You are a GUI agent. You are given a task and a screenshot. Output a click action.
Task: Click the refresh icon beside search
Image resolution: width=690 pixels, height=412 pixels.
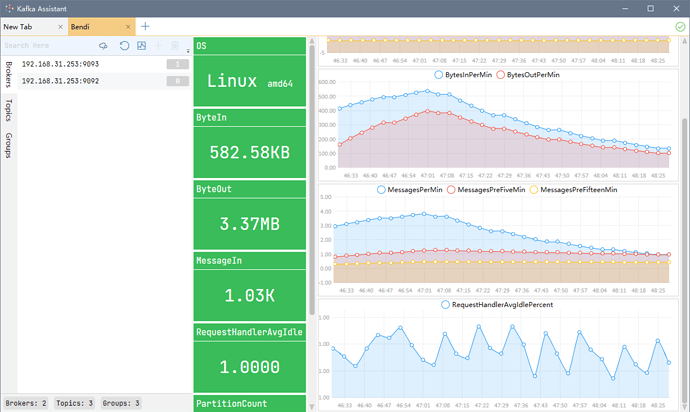click(x=124, y=46)
